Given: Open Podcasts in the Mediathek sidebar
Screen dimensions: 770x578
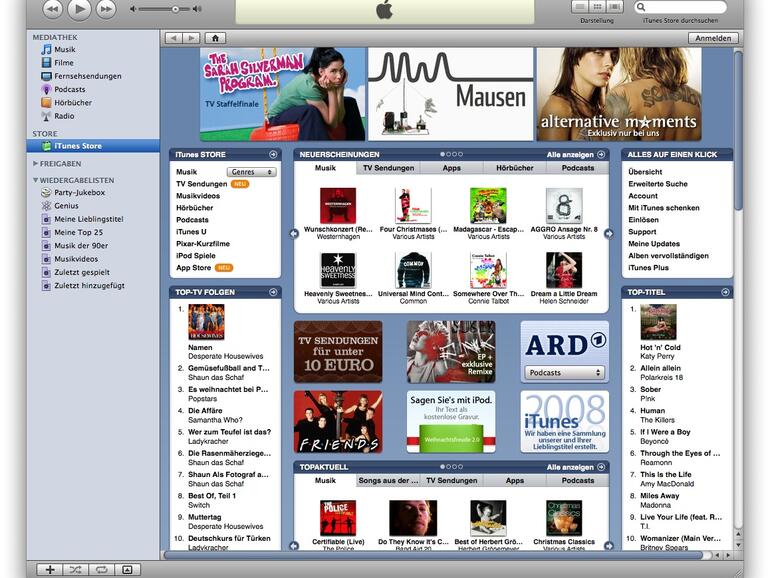Looking at the screenshot, I should tap(69, 89).
